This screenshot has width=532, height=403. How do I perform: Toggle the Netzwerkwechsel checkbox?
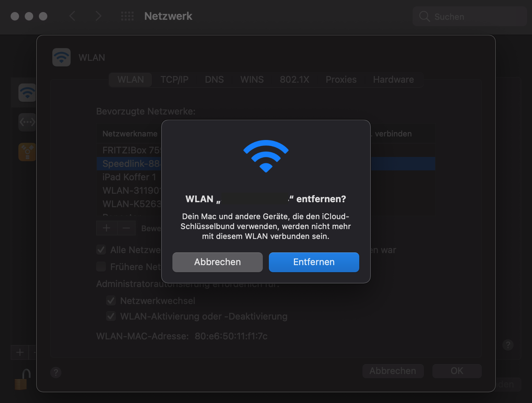tap(111, 301)
